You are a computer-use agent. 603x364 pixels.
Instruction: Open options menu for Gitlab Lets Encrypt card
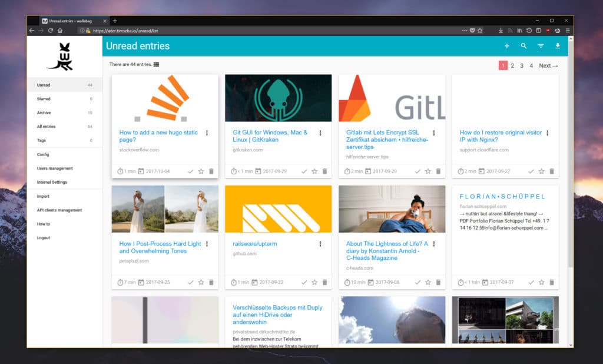click(x=434, y=133)
